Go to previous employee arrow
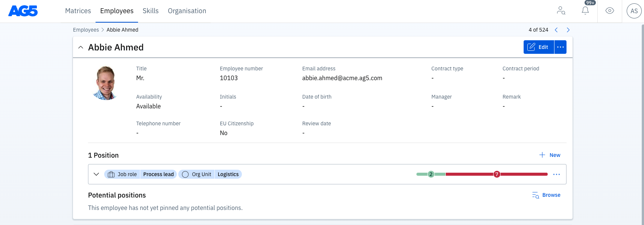 556,30
